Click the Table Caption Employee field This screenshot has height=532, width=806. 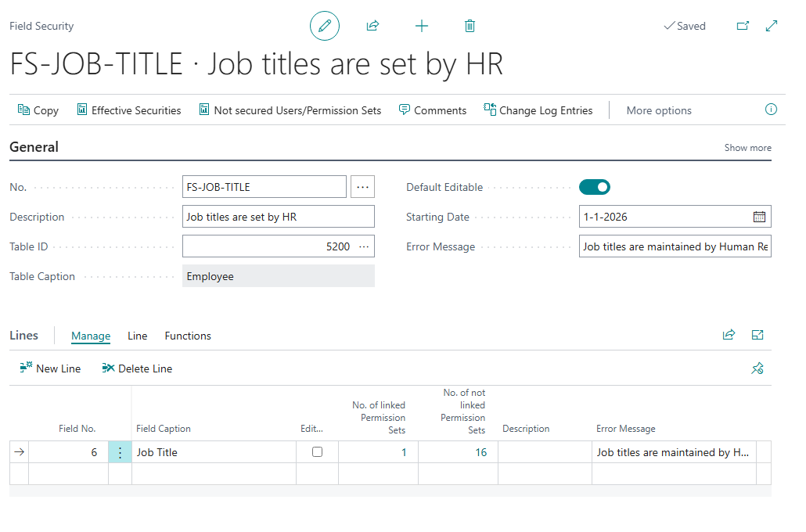coord(278,276)
